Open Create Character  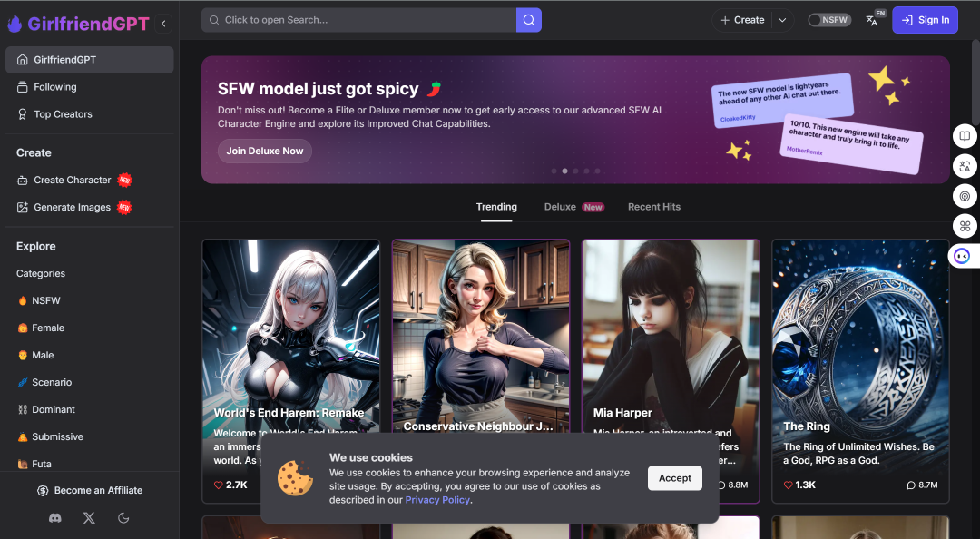(x=89, y=180)
